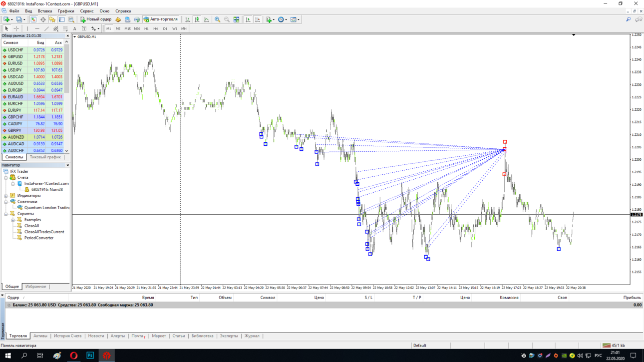Close the Навигатор panel
644x362 pixels.
68,165
